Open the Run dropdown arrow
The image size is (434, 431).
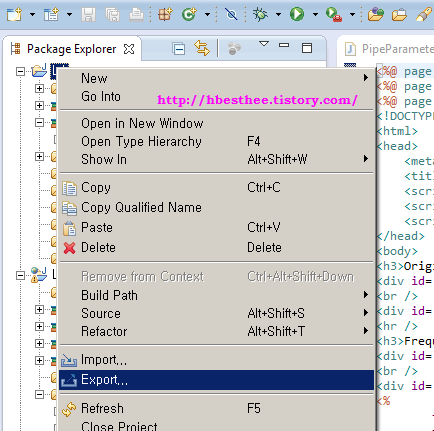[x=315, y=14]
